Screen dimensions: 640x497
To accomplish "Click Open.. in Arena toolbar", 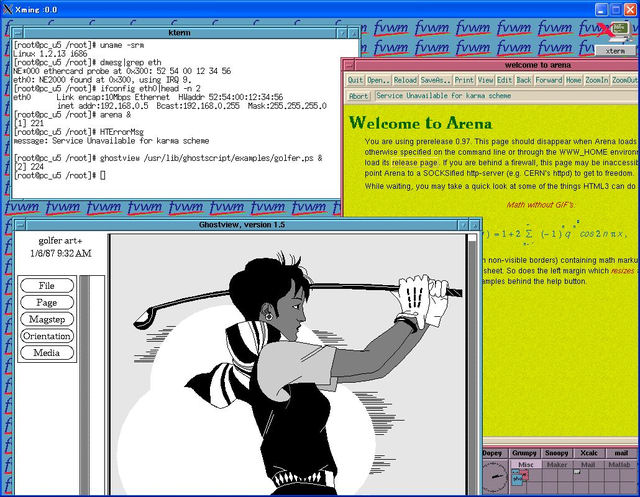I will [378, 80].
